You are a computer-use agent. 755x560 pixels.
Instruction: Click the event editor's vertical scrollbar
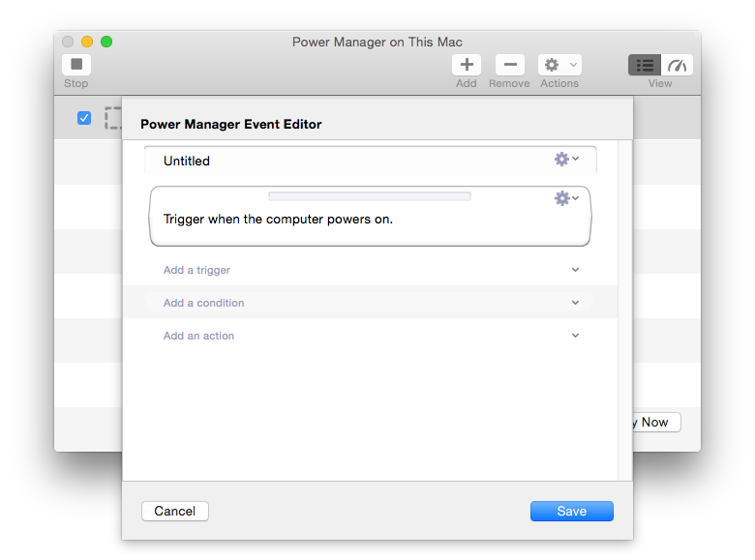pos(624,310)
